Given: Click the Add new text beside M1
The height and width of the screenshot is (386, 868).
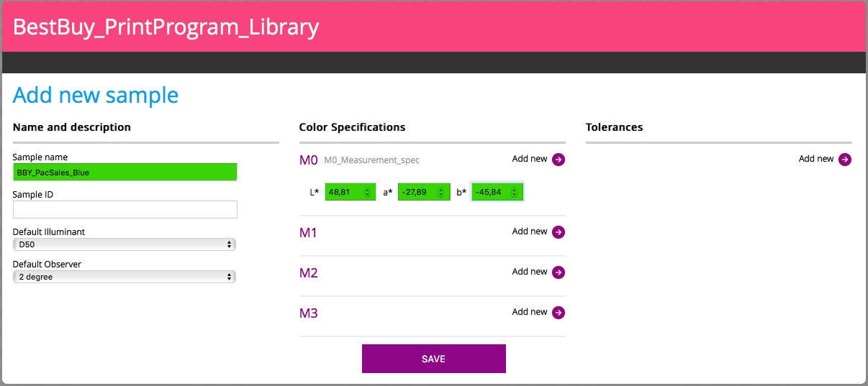Looking at the screenshot, I should tap(530, 231).
